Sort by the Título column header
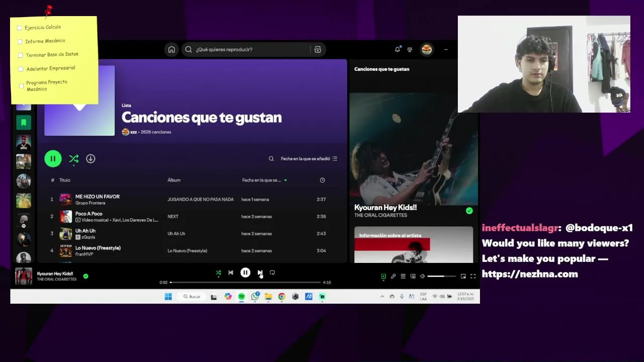 click(x=65, y=180)
